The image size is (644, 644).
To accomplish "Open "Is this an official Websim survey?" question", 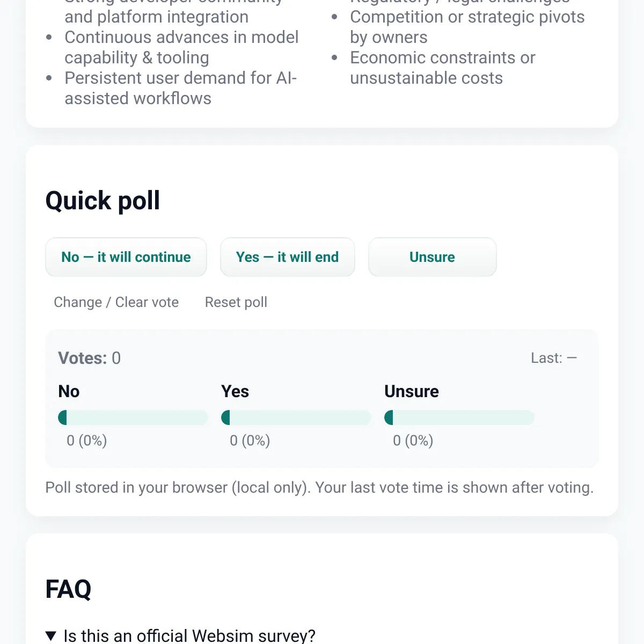I will point(189,635).
